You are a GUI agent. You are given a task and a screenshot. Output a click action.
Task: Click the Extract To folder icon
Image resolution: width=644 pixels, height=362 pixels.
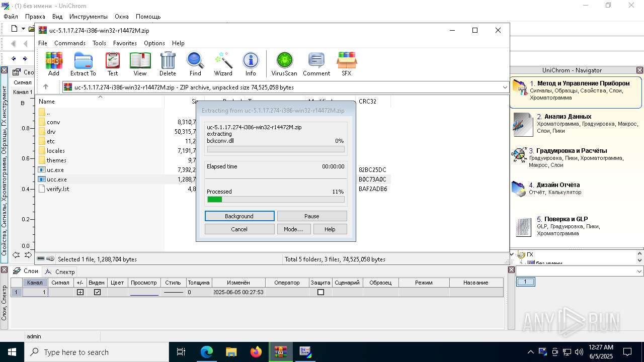[x=83, y=64]
